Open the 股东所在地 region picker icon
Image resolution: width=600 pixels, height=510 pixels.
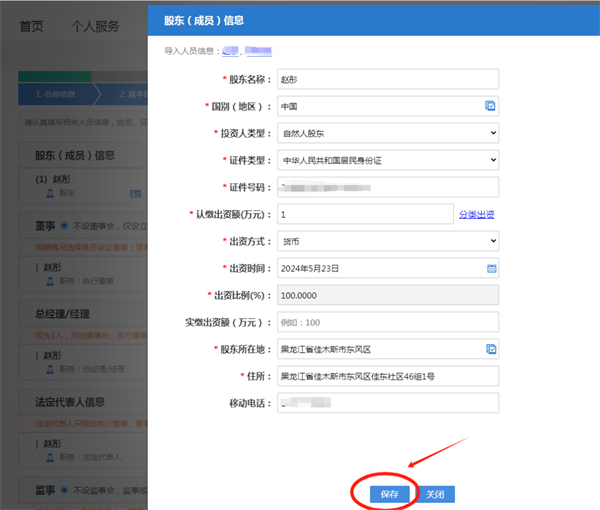[x=491, y=349]
